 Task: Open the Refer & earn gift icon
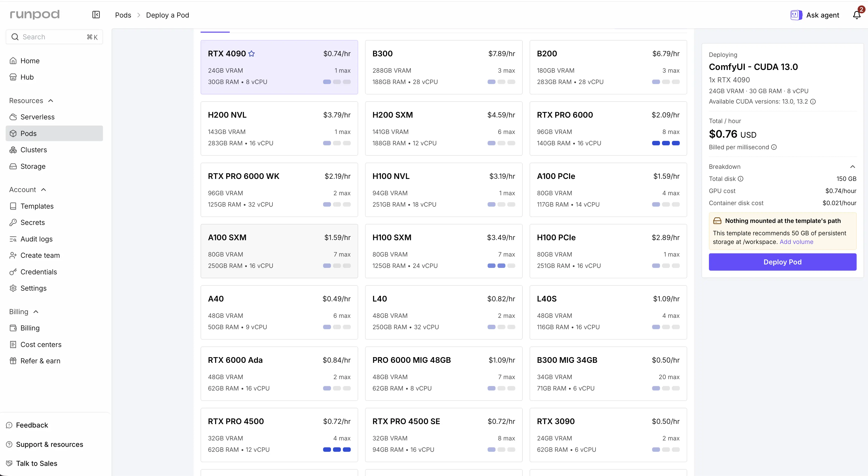[x=13, y=361]
